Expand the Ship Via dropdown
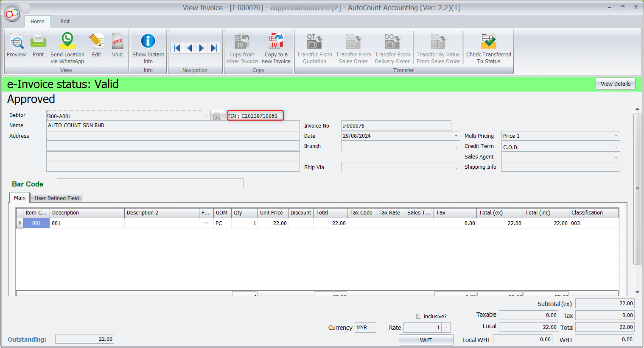644x348 pixels. click(456, 167)
